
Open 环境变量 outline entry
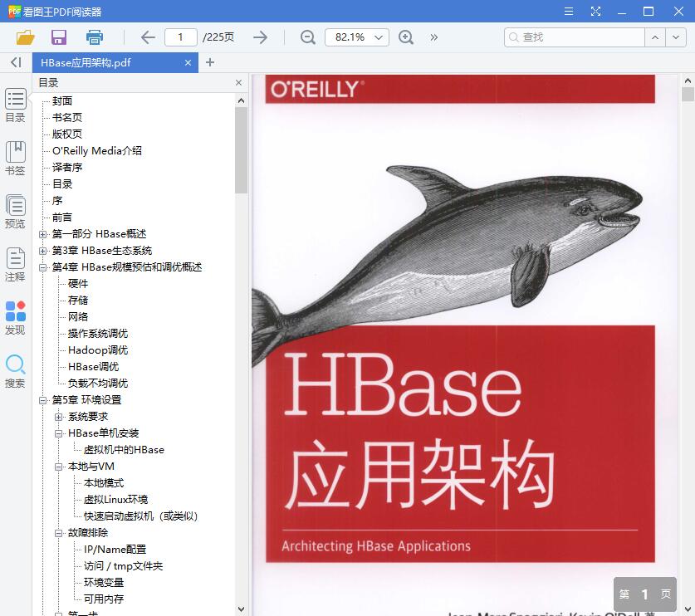pyautogui.click(x=104, y=583)
